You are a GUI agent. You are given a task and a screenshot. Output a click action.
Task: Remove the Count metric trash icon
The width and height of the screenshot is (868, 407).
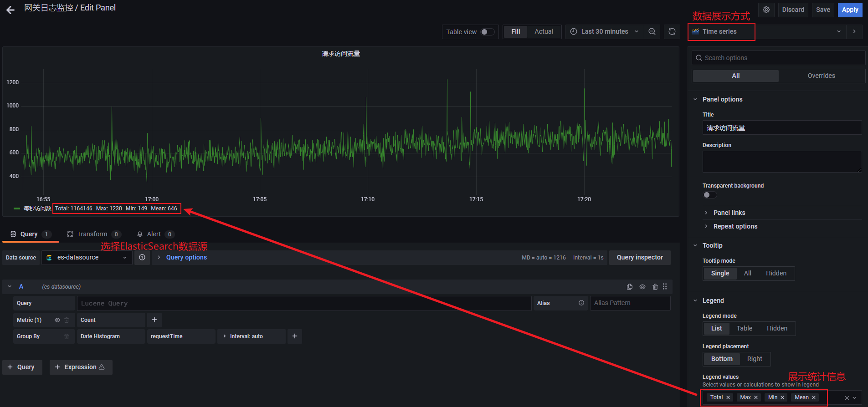coord(67,320)
